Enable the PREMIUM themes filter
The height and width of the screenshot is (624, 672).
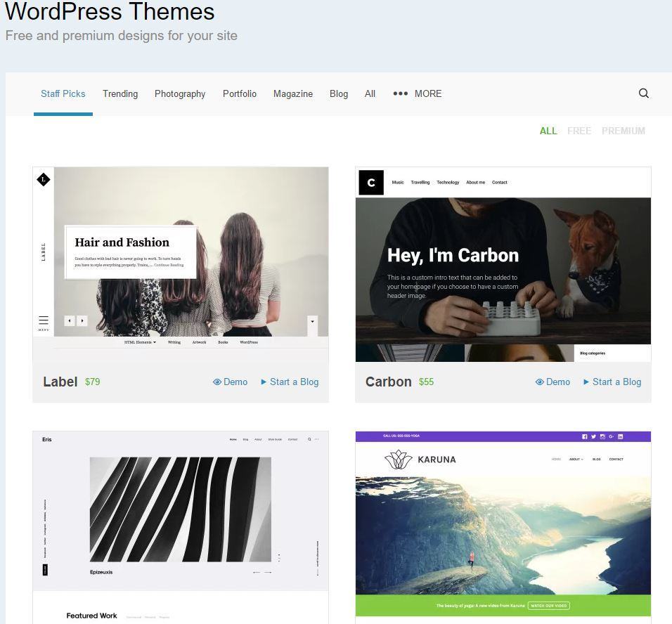(x=623, y=131)
